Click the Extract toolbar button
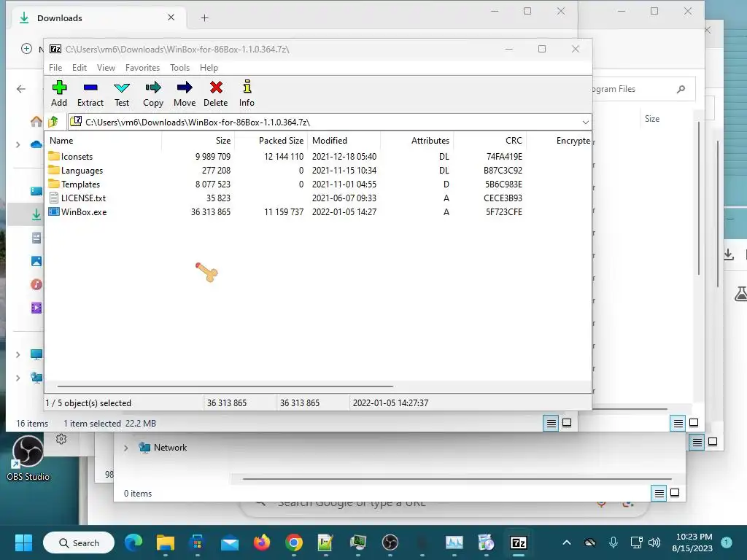The image size is (747, 560). [90, 93]
